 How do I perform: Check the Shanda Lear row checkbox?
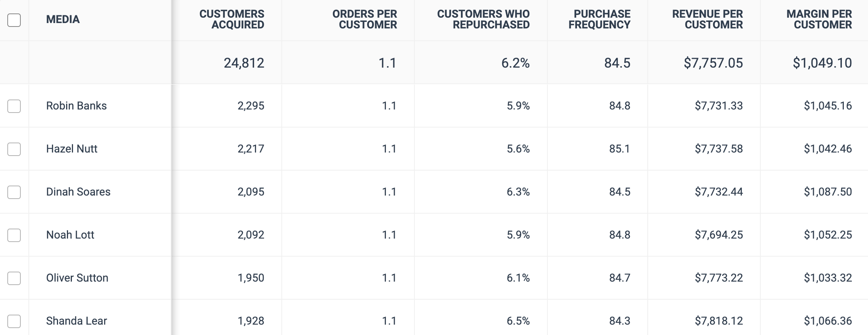click(14, 321)
